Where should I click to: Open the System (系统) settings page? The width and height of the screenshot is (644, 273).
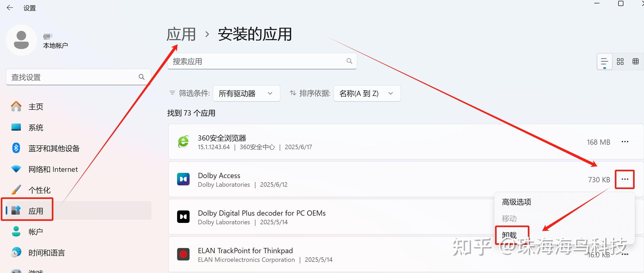(x=79, y=127)
